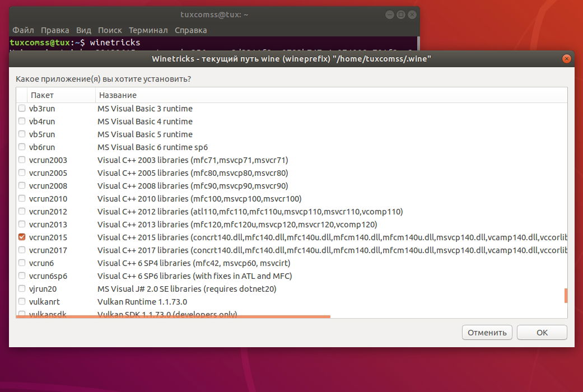
Task: Click the vcrun2015 package name
Action: pos(48,237)
